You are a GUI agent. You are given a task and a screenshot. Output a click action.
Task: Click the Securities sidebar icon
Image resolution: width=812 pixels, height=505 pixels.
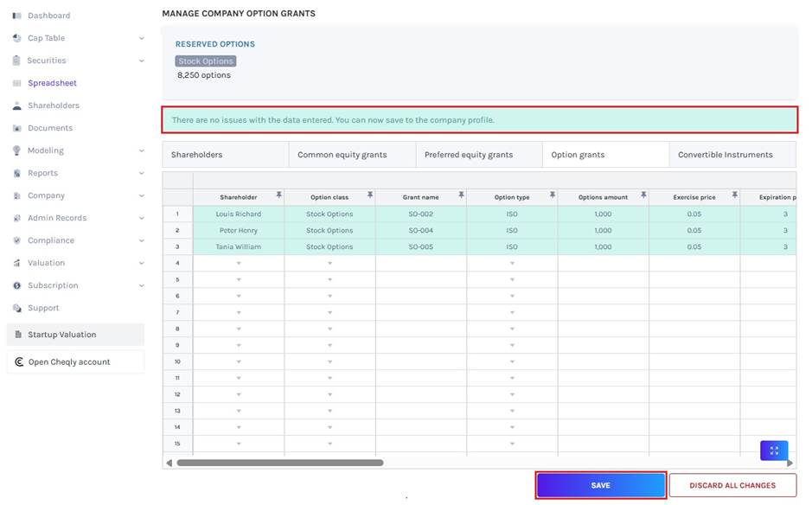click(16, 61)
